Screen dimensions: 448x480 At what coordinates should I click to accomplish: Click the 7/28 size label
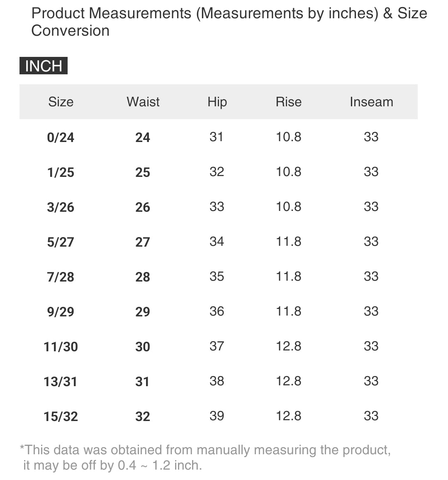coord(61,277)
